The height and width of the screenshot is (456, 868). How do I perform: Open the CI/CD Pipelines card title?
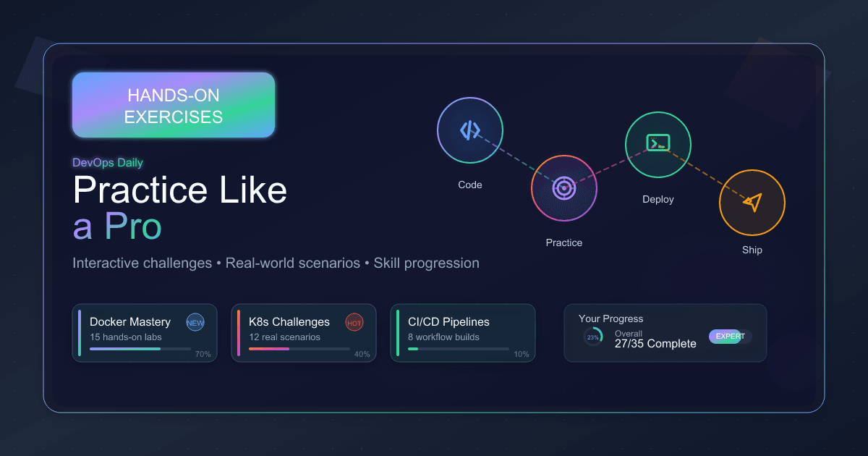(448, 322)
